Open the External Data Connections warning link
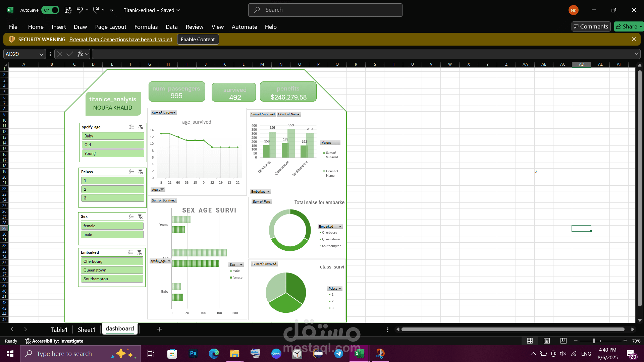Viewport: 644px width, 362px height. tap(121, 39)
